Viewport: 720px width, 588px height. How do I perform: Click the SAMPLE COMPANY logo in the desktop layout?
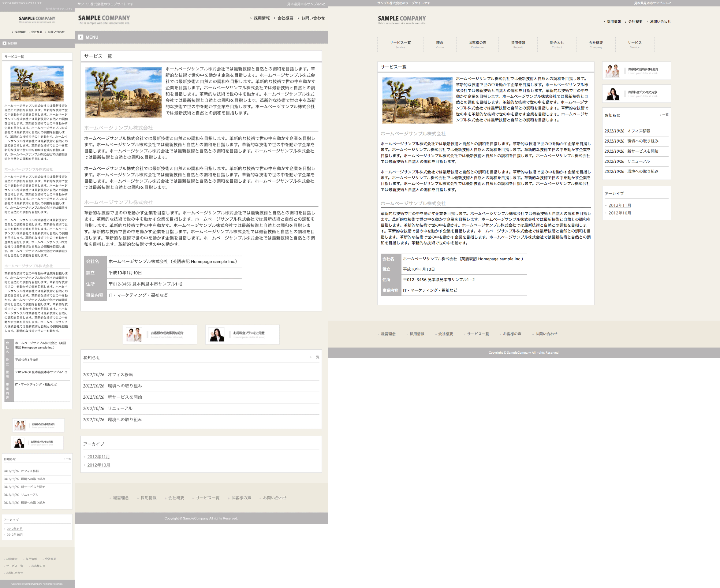coord(401,20)
